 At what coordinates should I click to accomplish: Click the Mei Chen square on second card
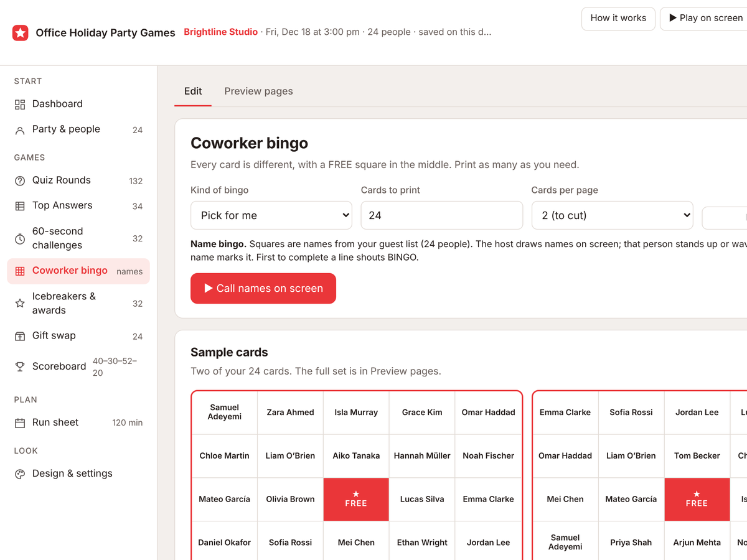click(565, 499)
